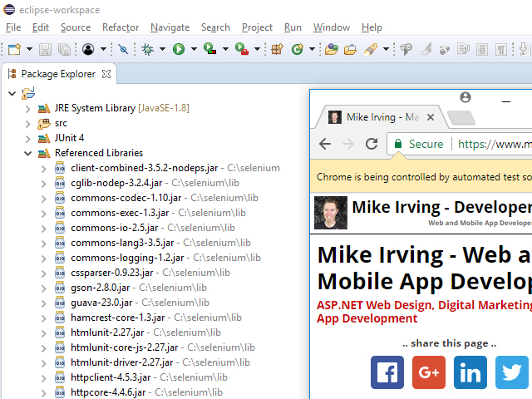
Task: Expand the JRE System Library node
Action: tap(28, 109)
